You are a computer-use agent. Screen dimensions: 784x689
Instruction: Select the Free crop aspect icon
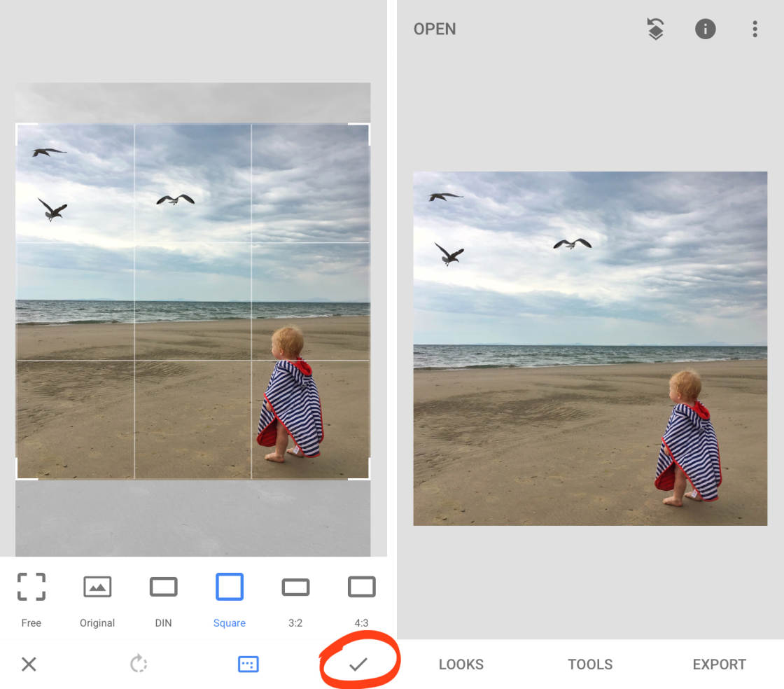[31, 587]
